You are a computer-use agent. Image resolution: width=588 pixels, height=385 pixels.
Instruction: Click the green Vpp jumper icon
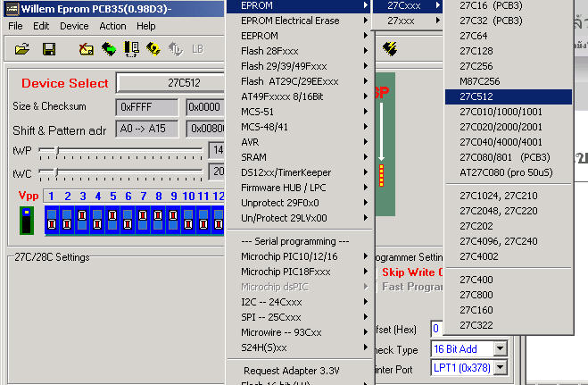[x=27, y=221]
